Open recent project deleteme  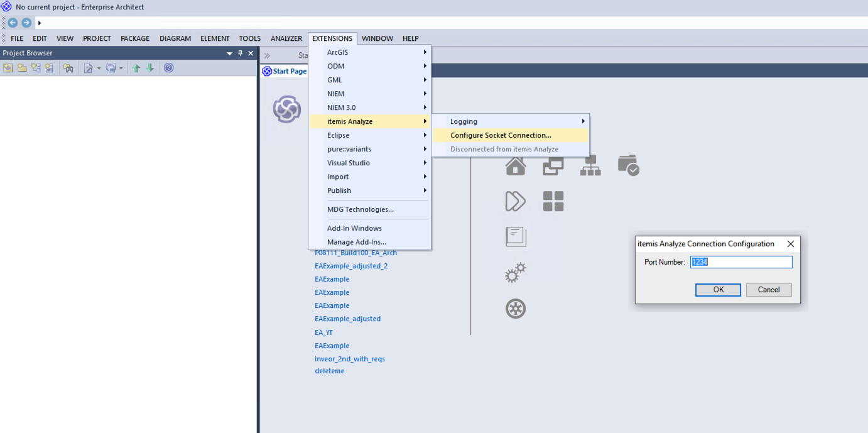click(329, 371)
